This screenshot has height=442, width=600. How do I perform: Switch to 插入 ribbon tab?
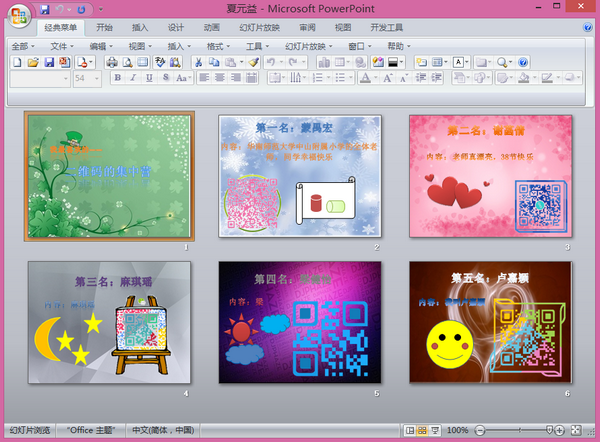140,28
